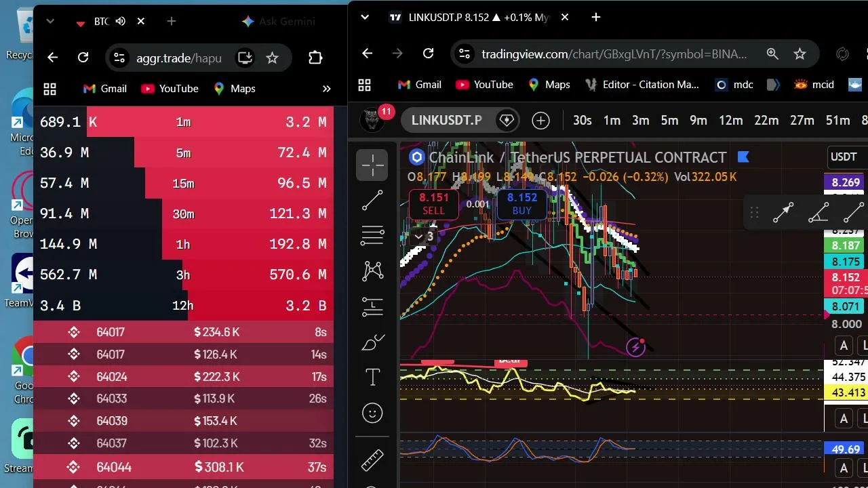This screenshot has width=868, height=488.
Task: Bookmark aggr.trade with the star icon
Action: [272, 58]
